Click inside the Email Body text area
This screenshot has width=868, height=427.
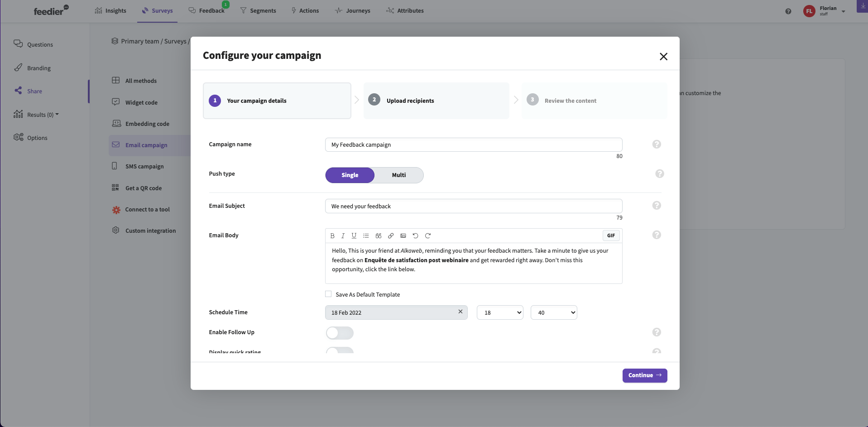[474, 264]
